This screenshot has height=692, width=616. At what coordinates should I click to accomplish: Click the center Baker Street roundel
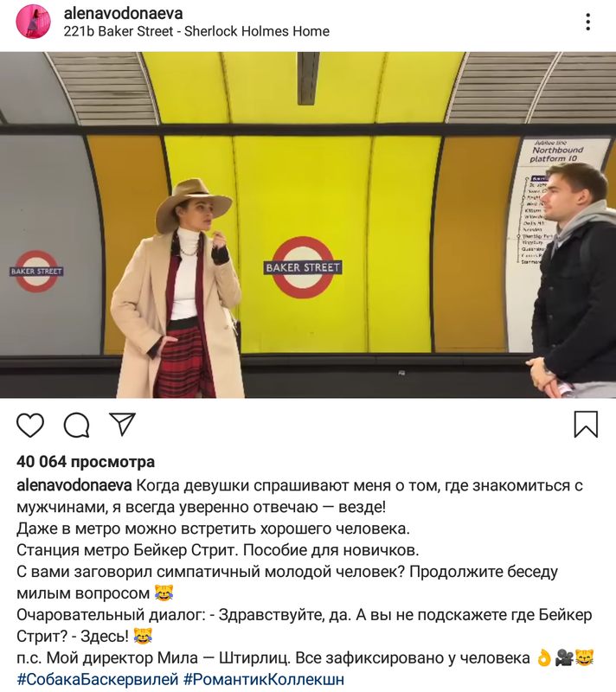point(303,267)
